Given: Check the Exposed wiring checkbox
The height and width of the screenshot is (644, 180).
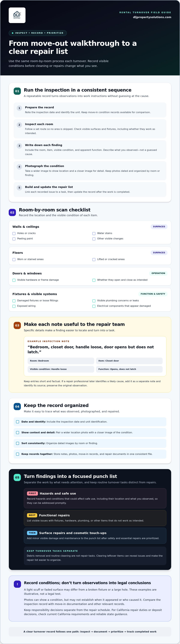Looking at the screenshot, I should (14, 306).
